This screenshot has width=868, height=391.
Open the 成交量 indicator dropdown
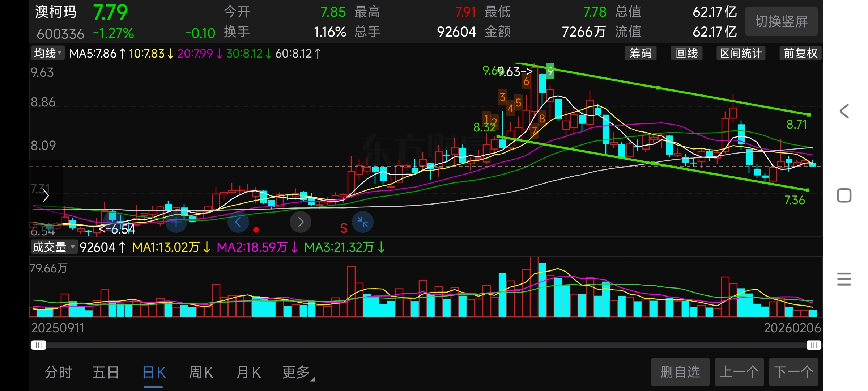coord(54,247)
